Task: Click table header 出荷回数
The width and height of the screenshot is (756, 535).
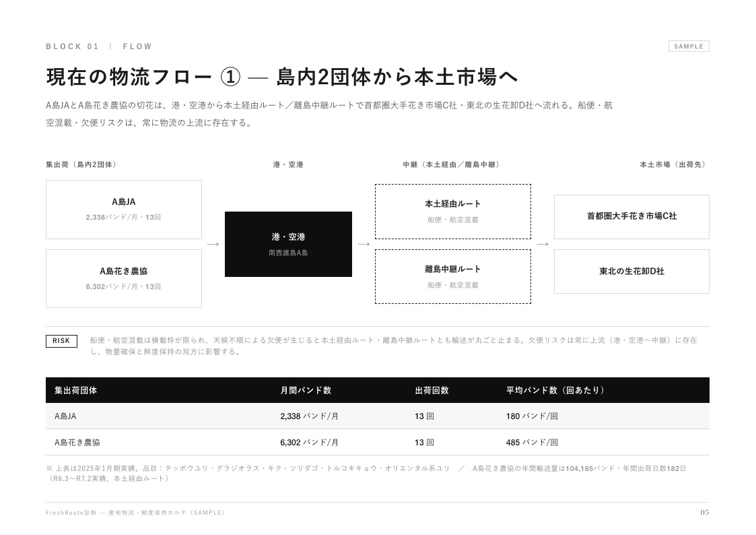Action: pyautogui.click(x=432, y=390)
